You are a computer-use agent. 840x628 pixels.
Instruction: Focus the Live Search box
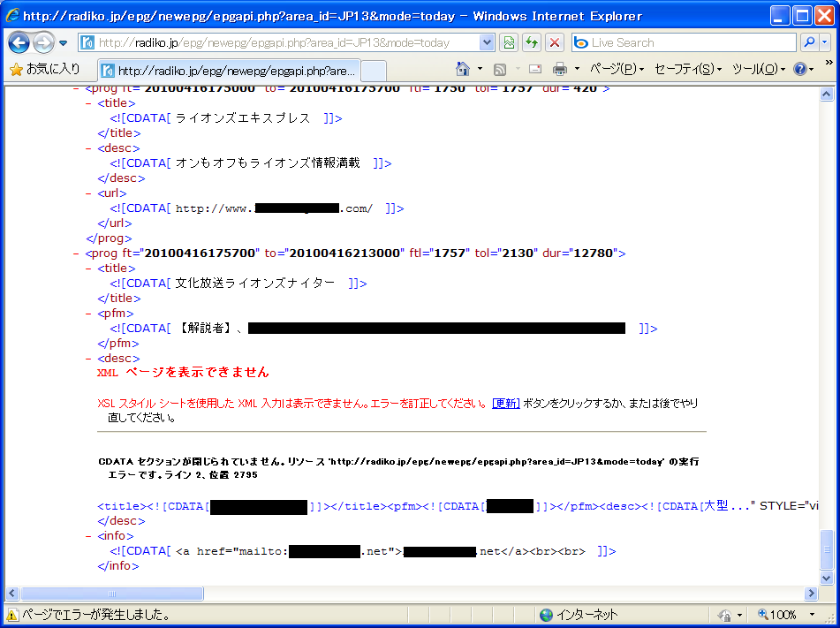(684, 42)
